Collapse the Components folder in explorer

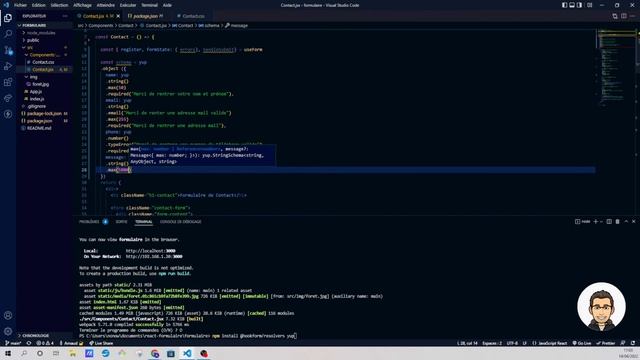(x=45, y=55)
